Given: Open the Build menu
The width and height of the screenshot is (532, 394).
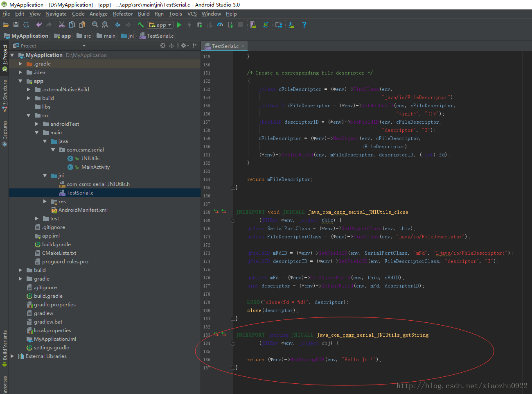Looking at the screenshot, I should point(144,14).
